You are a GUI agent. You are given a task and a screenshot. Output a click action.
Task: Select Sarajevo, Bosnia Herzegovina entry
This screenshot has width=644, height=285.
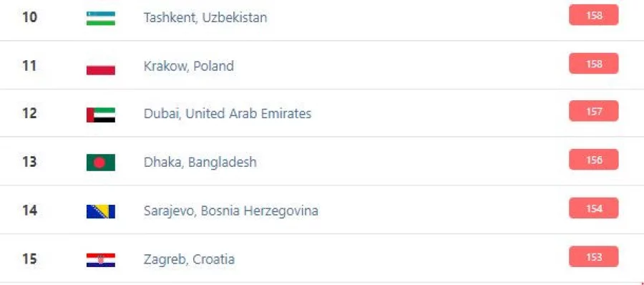pos(231,211)
